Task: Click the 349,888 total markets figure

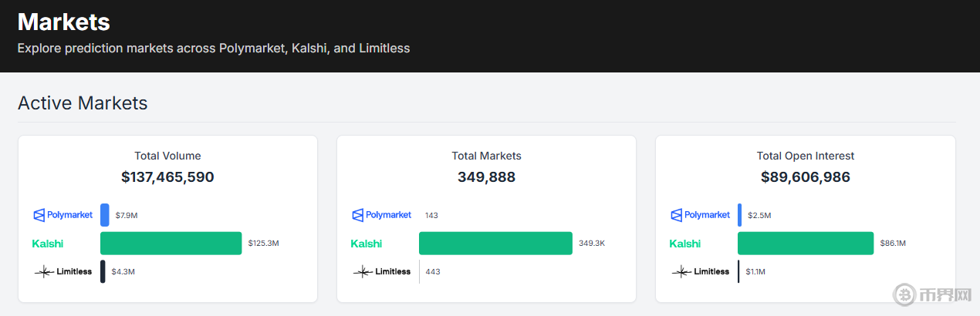Action: click(486, 177)
